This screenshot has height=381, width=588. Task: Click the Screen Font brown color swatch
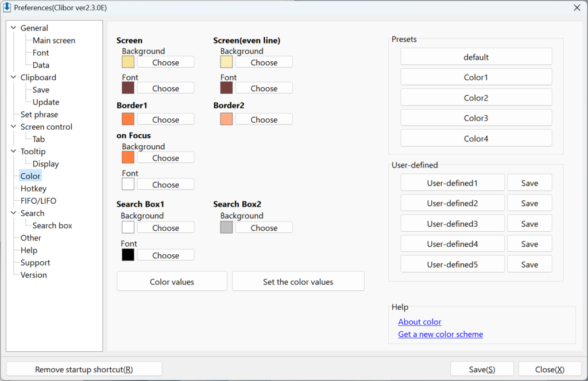[128, 88]
